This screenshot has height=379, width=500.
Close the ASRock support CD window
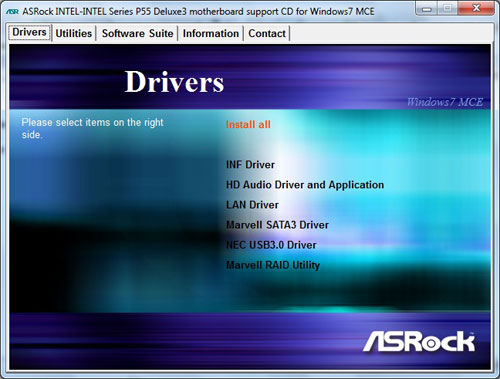point(476,9)
